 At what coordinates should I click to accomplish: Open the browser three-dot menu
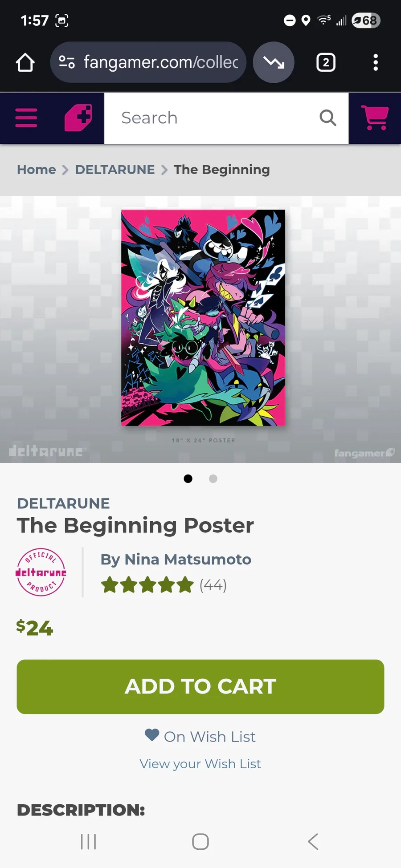tap(376, 62)
